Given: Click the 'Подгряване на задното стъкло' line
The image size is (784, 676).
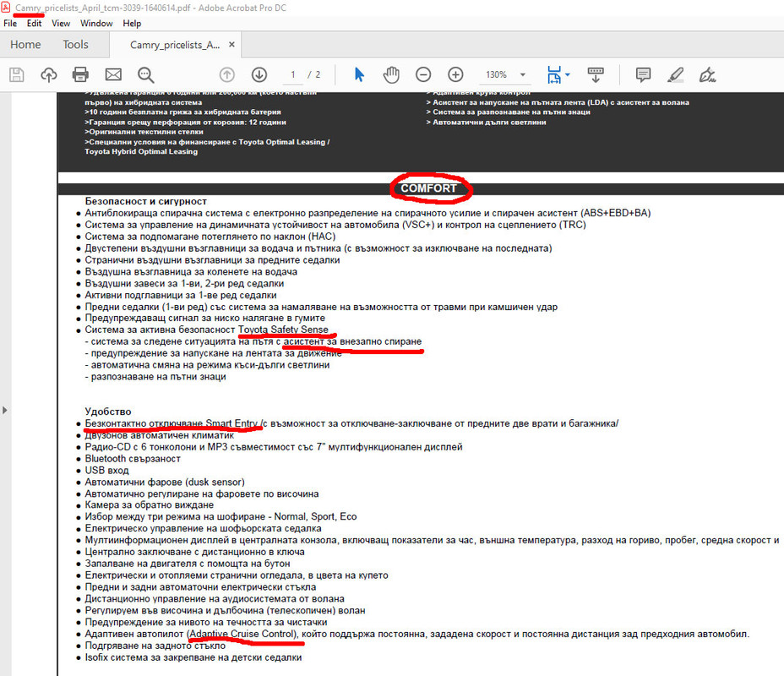Looking at the screenshot, I should [x=155, y=646].
